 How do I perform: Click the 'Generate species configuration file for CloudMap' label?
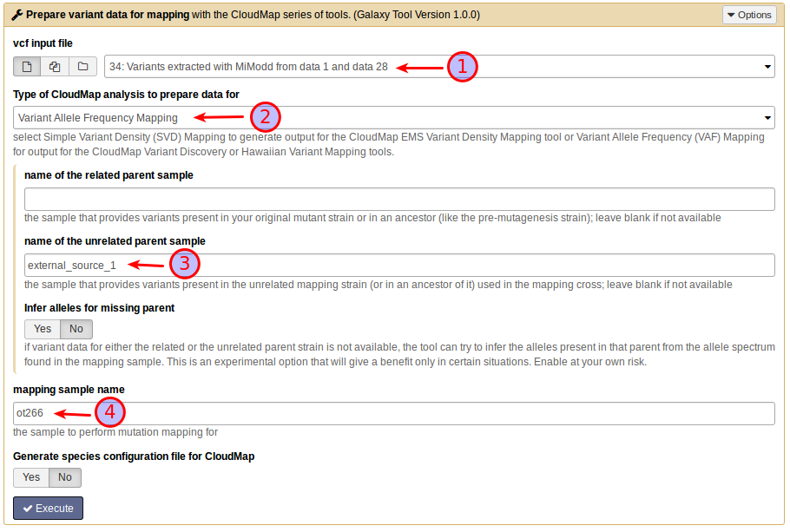(x=134, y=456)
